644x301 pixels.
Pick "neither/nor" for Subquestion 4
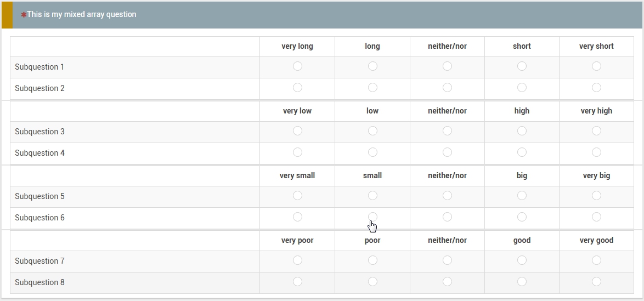pos(447,152)
